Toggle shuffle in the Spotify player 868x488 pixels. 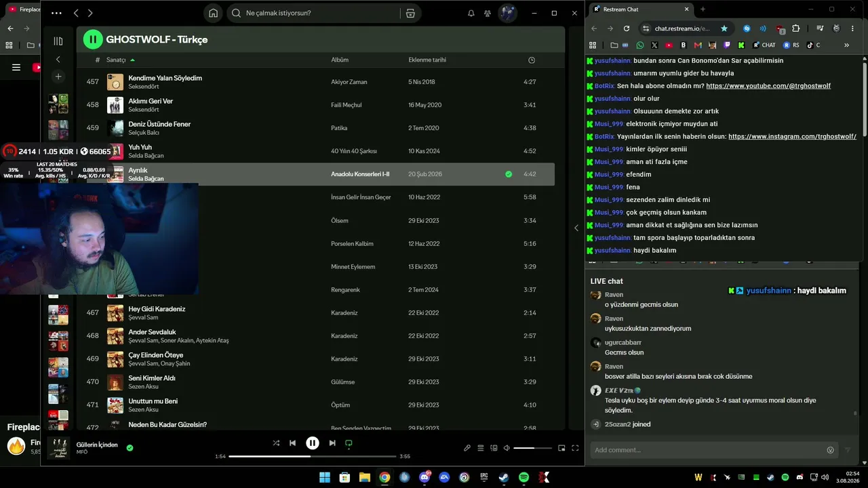click(276, 443)
